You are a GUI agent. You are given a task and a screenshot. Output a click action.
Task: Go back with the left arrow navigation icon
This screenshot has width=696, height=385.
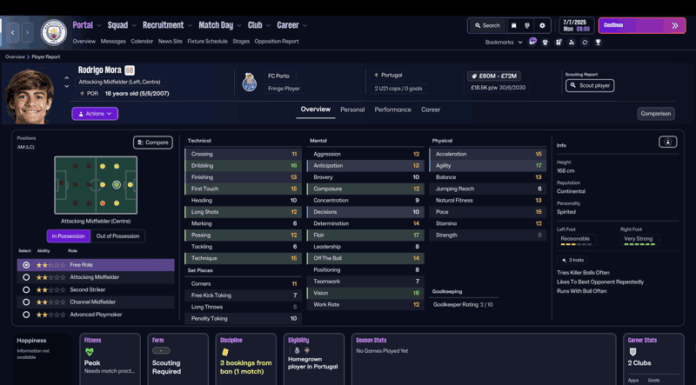click(x=12, y=32)
